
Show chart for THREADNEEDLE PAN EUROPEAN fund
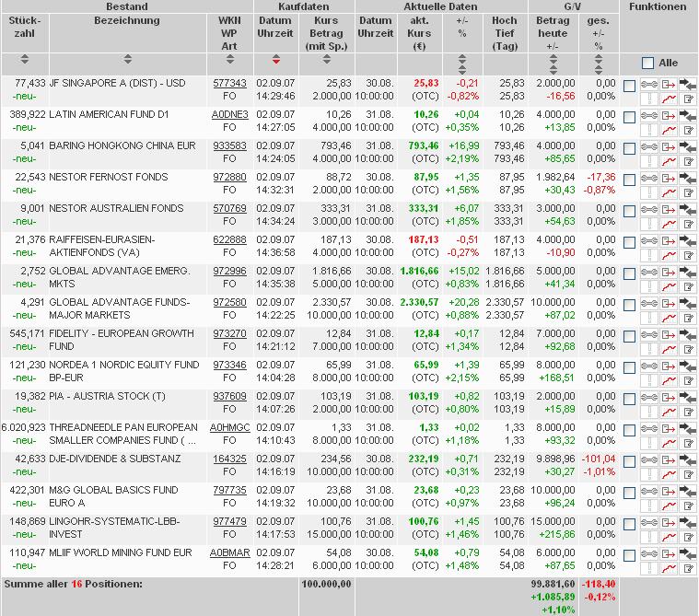(669, 444)
